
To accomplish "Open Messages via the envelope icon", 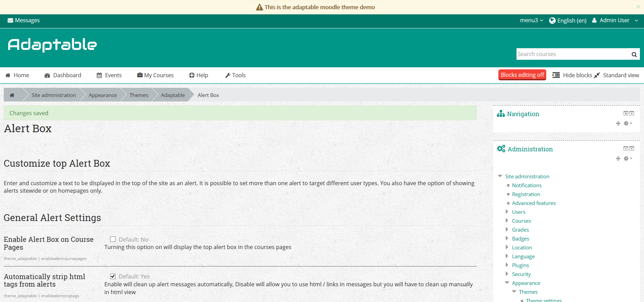I will tap(11, 20).
